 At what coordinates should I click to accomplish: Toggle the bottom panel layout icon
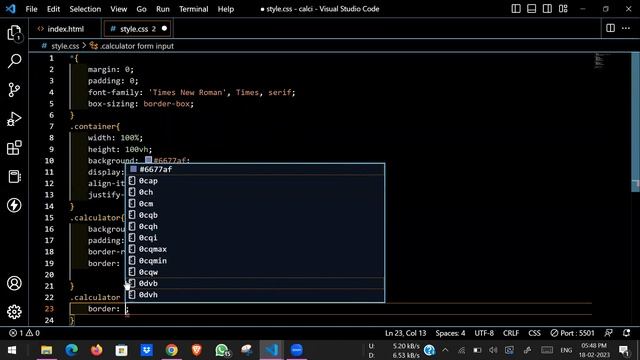coord(531,9)
